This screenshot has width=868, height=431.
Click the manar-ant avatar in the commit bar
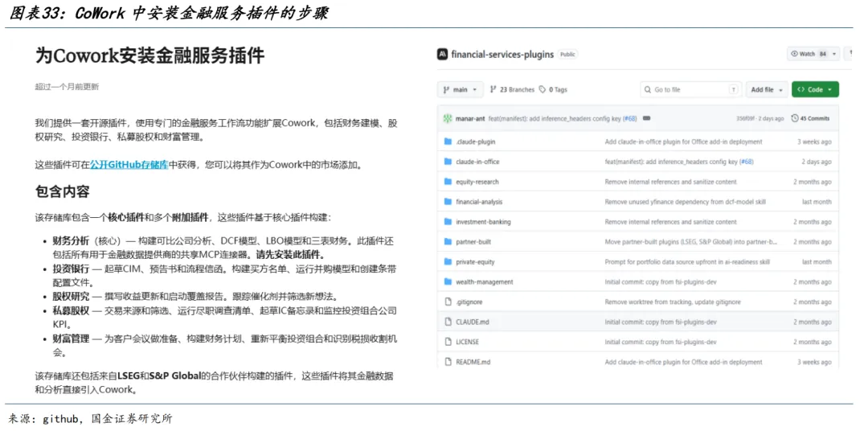point(448,118)
